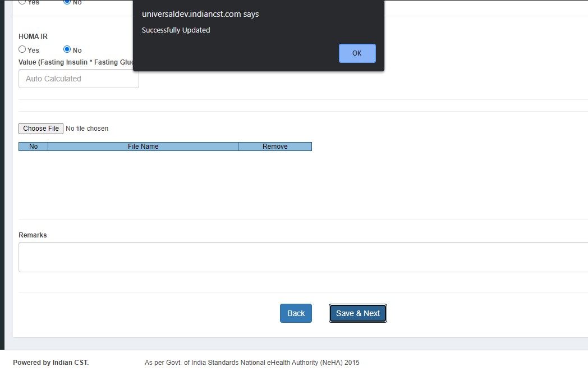Click the 'No file chosen' text
588x375 pixels.
click(87, 129)
